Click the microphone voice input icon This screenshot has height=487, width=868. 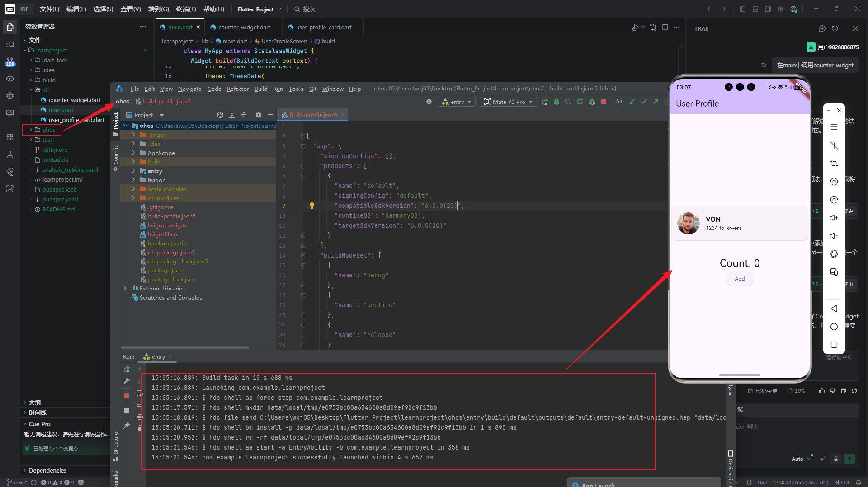click(836, 459)
